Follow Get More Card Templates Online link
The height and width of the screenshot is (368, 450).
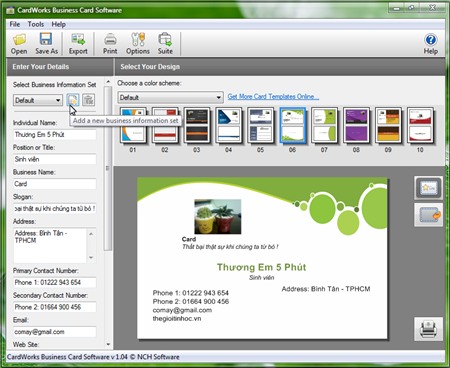coord(273,97)
